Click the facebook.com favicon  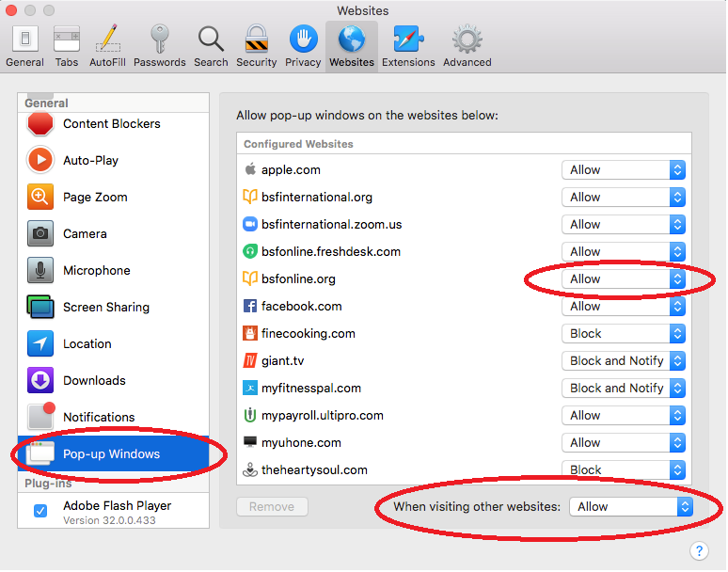click(250, 306)
